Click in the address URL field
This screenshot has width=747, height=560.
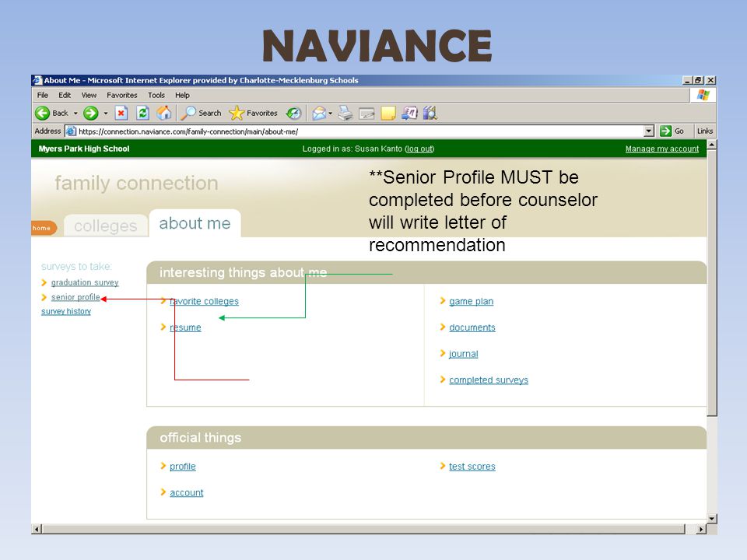(359, 131)
